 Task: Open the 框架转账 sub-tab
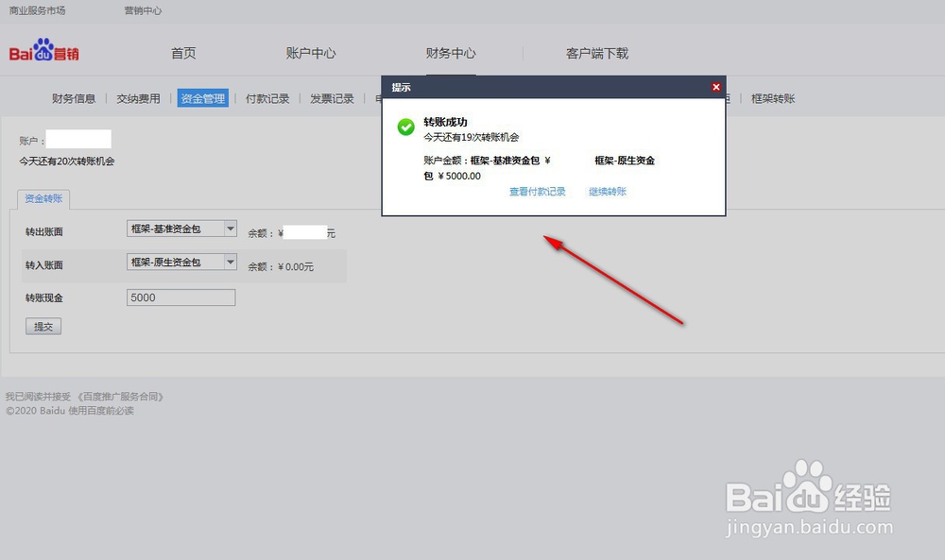pos(773,99)
